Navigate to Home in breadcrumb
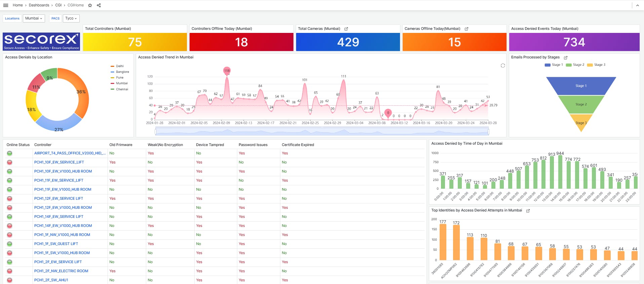This screenshot has width=644, height=284. (18, 5)
